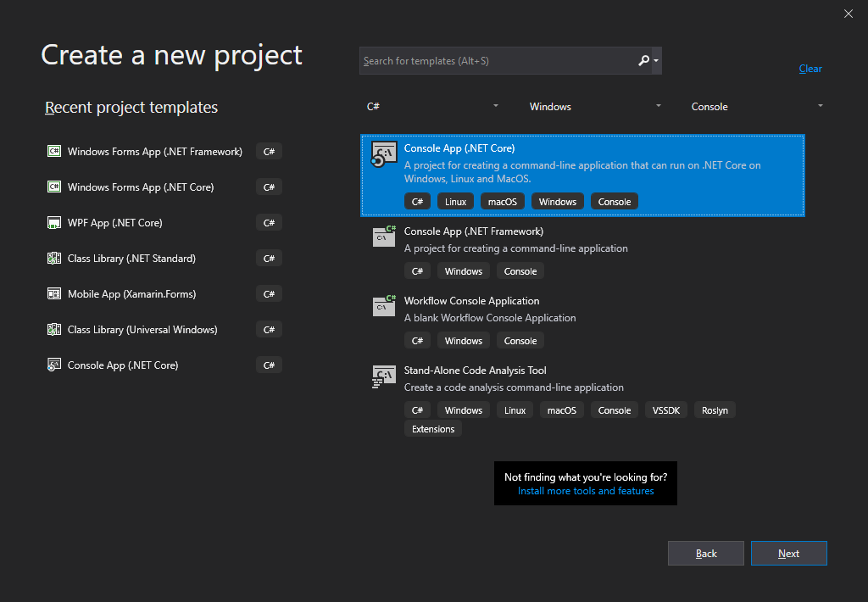Viewport: 868px width, 602px height.
Task: Open the Console project type dropdown
Action: pyautogui.click(x=757, y=107)
